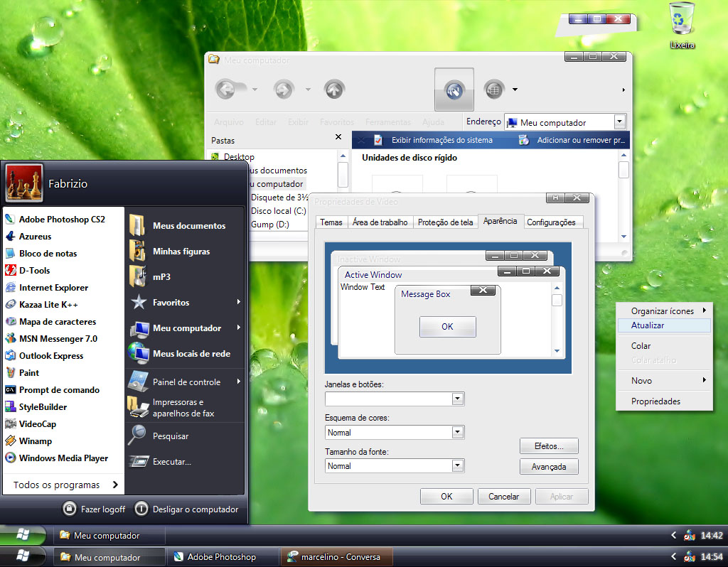Image resolution: width=728 pixels, height=567 pixels.
Task: Select Disco local (C:) in folder tree
Action: (x=279, y=211)
